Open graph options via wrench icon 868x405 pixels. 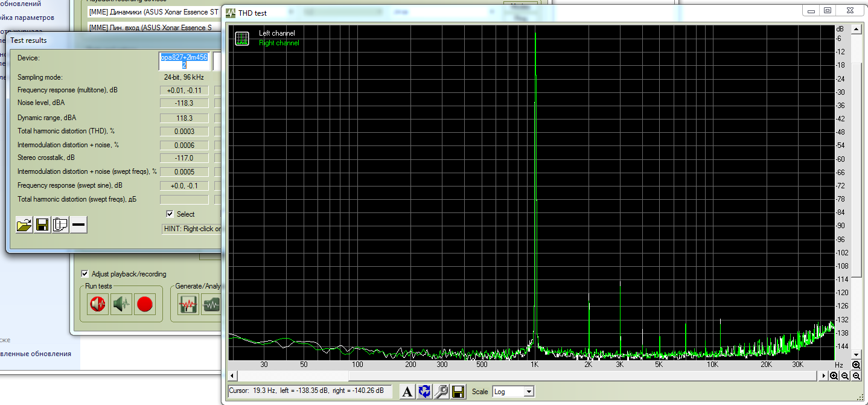point(441,392)
